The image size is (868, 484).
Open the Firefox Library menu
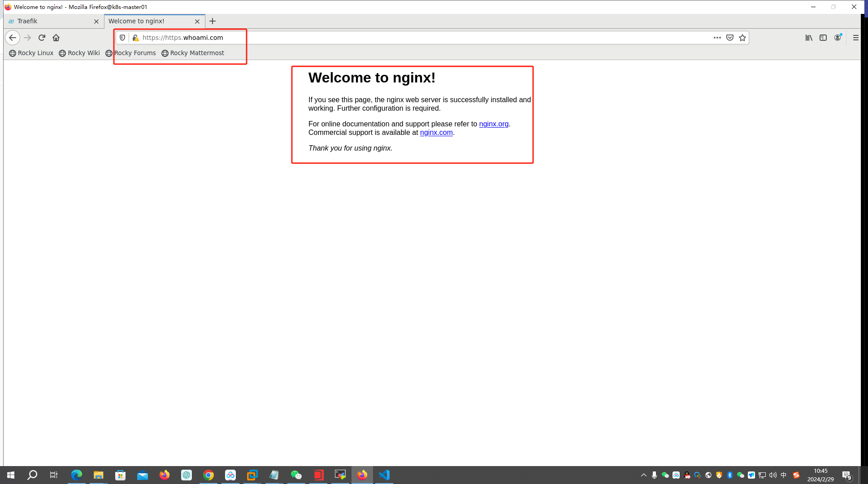tap(809, 38)
